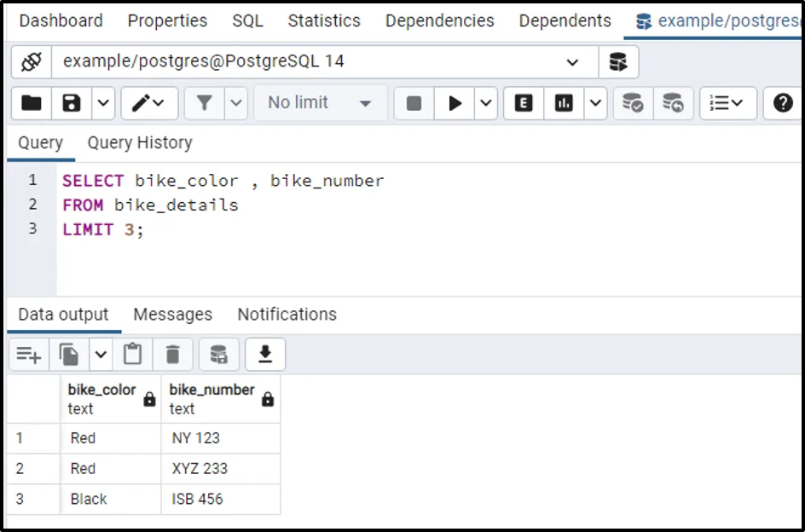The width and height of the screenshot is (805, 532).
Task: Delete selected row with trash icon
Action: [x=173, y=354]
